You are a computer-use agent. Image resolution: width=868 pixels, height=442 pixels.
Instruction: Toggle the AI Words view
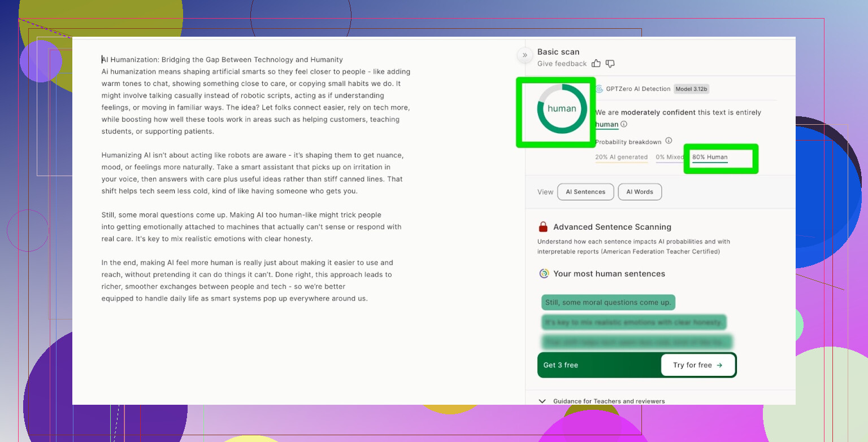coord(640,192)
